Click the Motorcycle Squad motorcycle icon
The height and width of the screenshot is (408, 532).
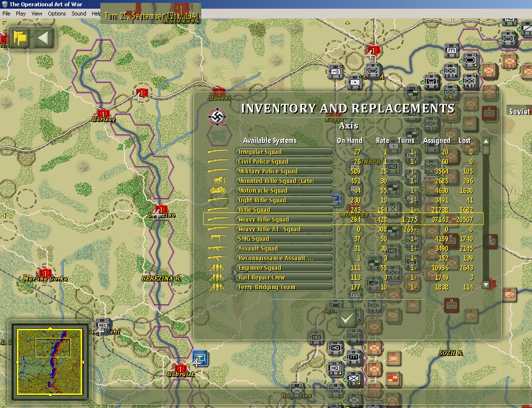(x=218, y=190)
